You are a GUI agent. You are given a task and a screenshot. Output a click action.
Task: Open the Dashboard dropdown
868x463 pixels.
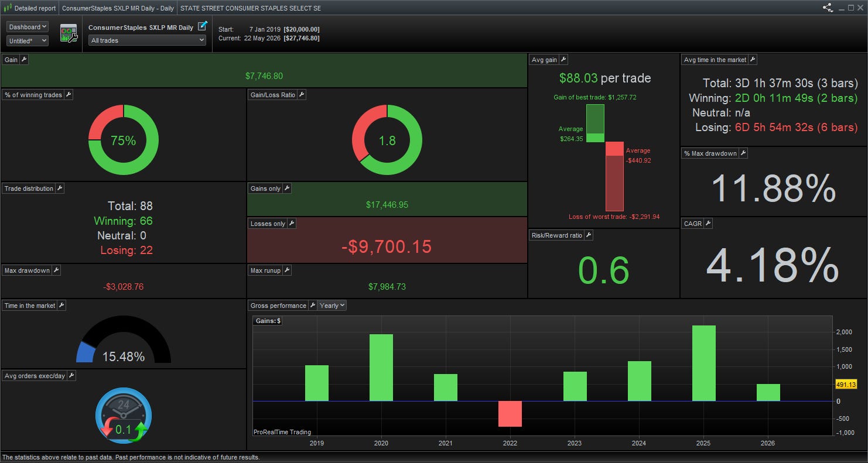click(x=28, y=27)
